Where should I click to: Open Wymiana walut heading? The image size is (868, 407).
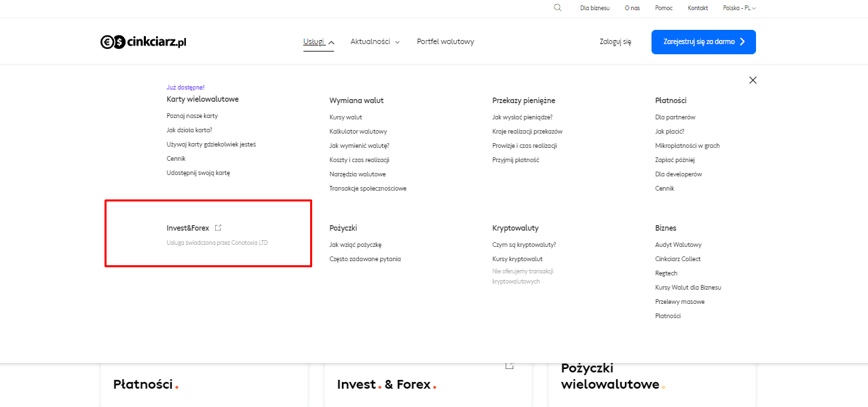click(356, 100)
